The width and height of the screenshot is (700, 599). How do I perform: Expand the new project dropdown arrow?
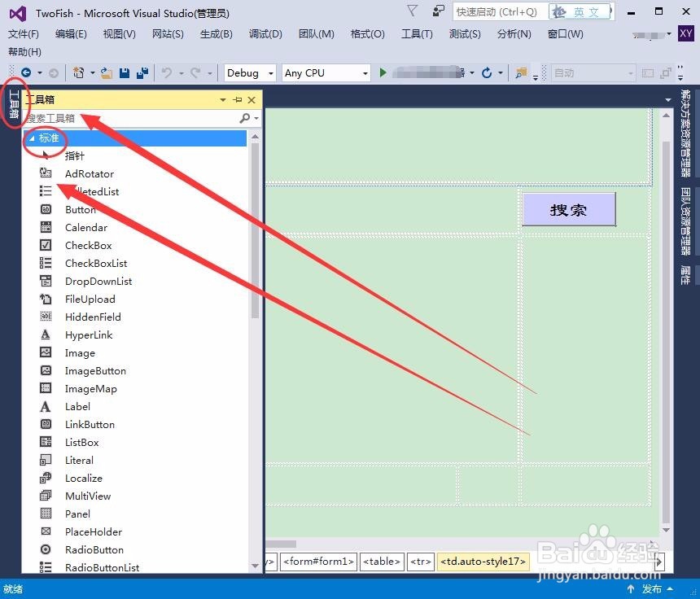pos(93,72)
